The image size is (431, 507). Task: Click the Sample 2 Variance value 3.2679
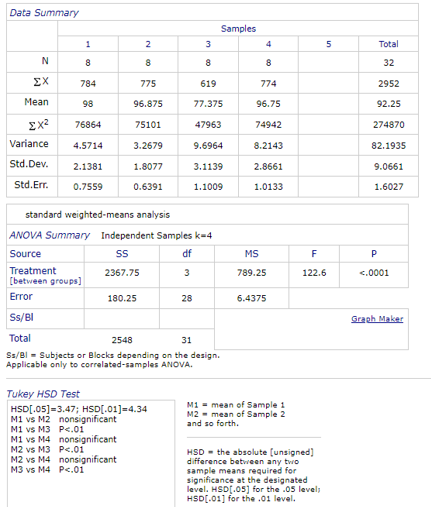click(148, 146)
